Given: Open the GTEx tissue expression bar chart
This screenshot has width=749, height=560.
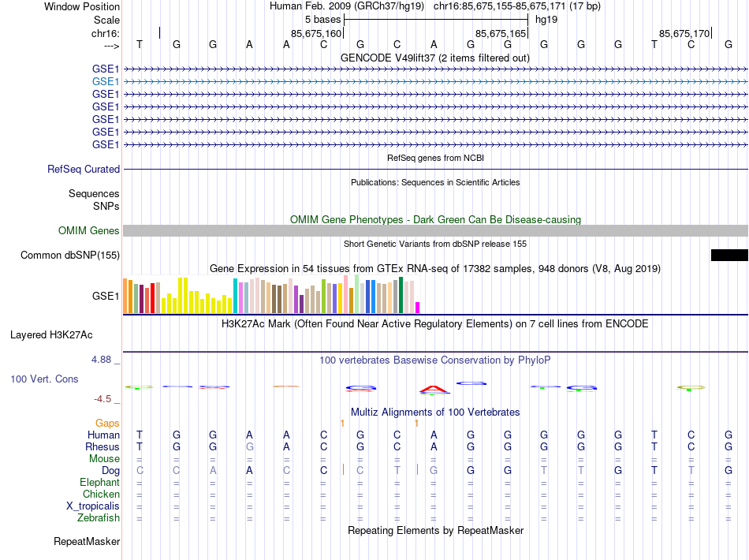Looking at the screenshot, I should pos(271,294).
